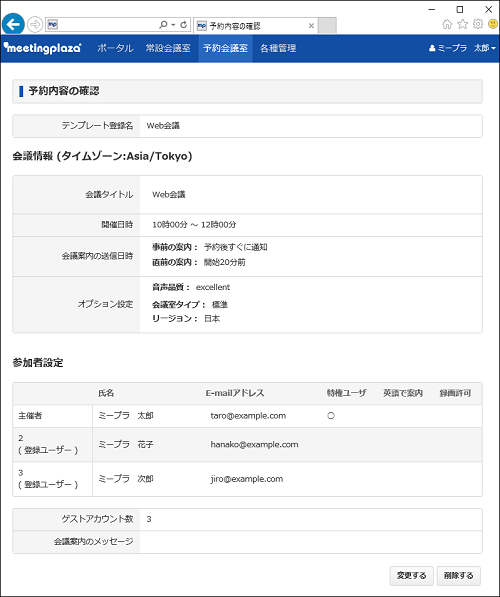
Task: Click the smiley feedback icon
Action: coord(493,24)
